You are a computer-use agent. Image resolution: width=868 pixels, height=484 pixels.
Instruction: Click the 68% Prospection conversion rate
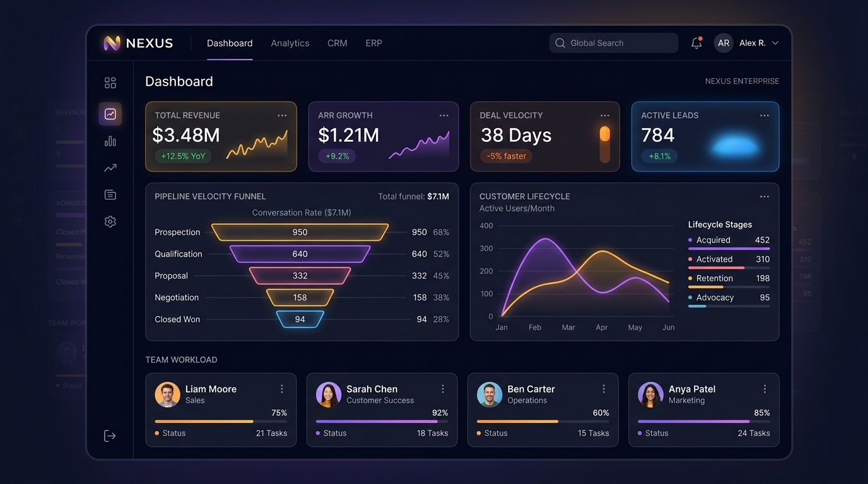coord(441,232)
